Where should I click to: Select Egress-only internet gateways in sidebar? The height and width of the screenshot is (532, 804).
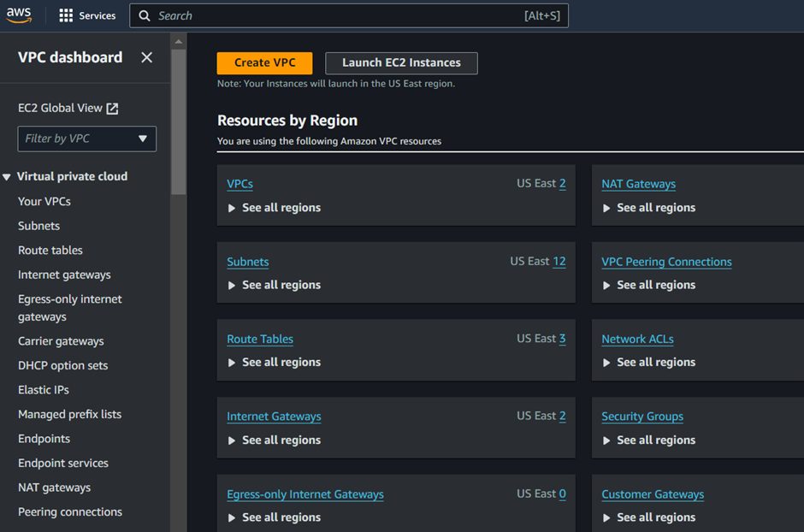(x=70, y=308)
